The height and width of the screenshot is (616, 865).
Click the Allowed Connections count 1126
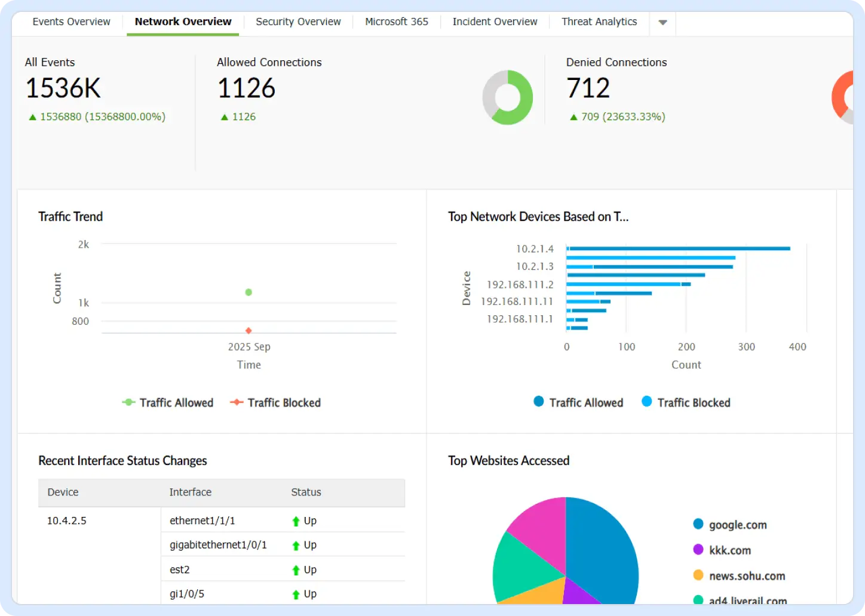pos(246,88)
